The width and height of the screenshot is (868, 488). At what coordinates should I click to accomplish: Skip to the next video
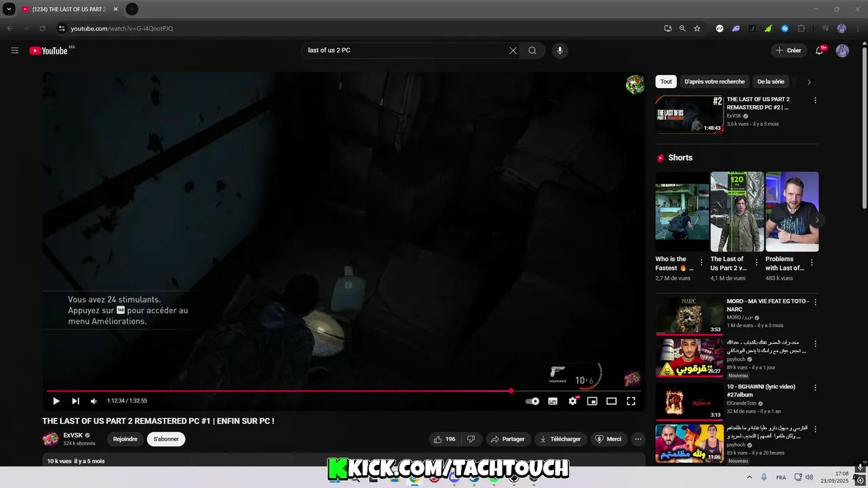tap(75, 401)
